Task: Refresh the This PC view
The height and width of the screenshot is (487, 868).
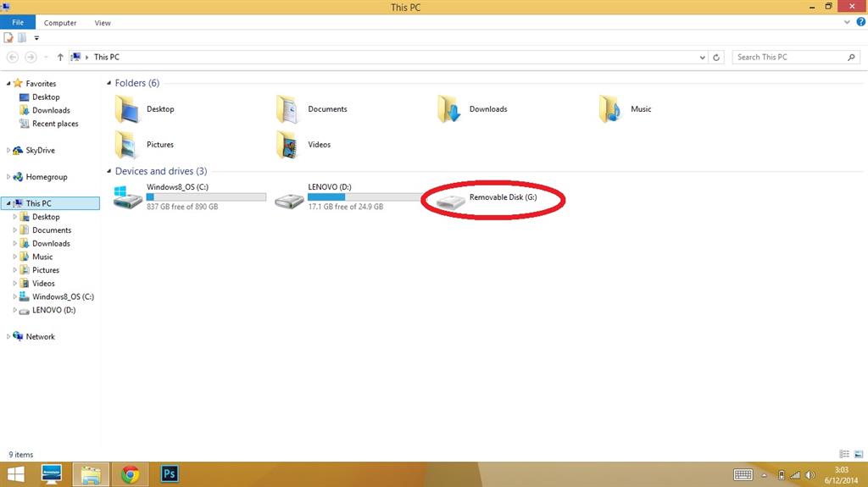Action: [715, 57]
